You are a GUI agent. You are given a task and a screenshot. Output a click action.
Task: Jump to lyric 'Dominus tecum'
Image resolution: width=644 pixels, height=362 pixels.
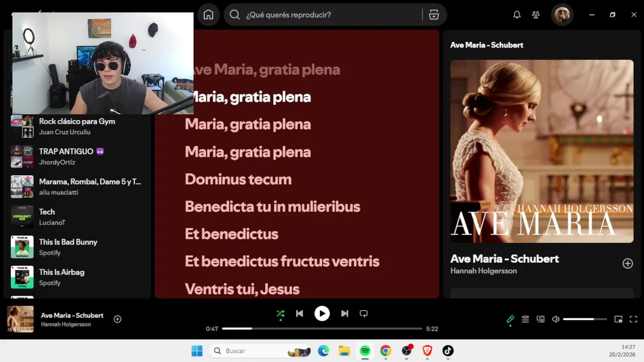238,179
